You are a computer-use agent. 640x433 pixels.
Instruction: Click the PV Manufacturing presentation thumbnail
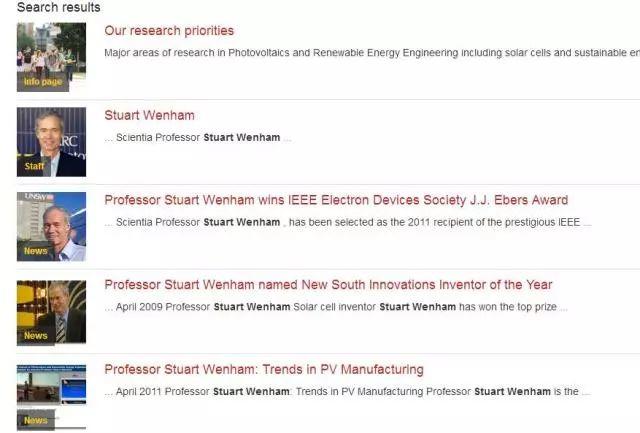point(51,397)
